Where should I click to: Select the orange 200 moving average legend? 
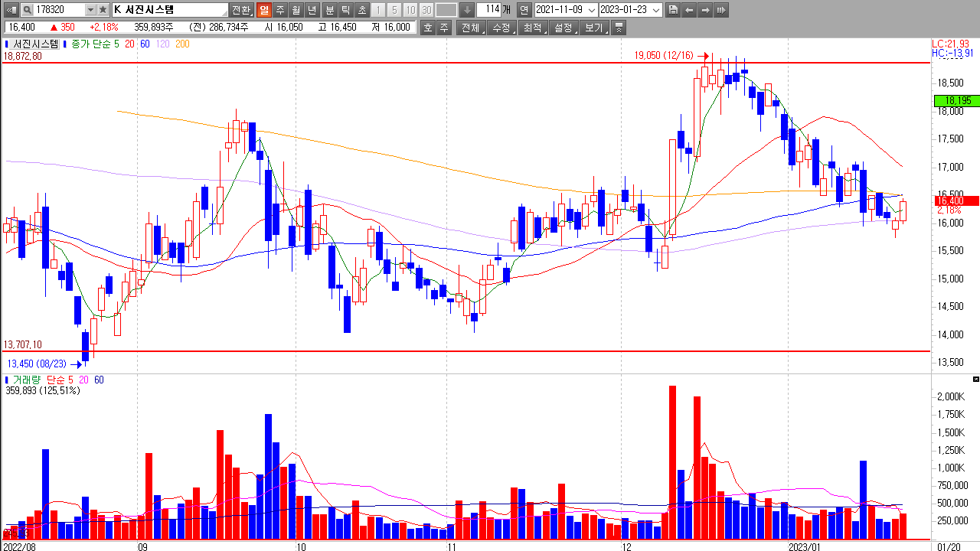coord(182,44)
